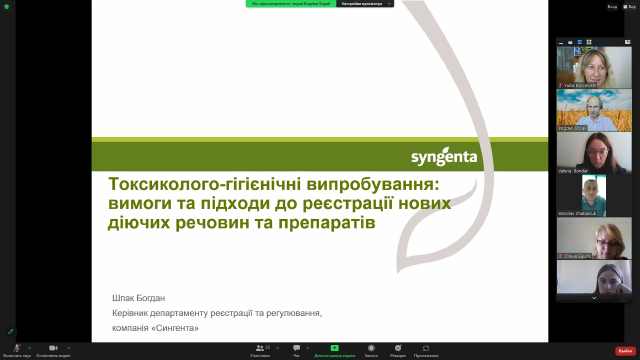Click text компанія «Сингента»
640x360 pixels.
coord(156,328)
